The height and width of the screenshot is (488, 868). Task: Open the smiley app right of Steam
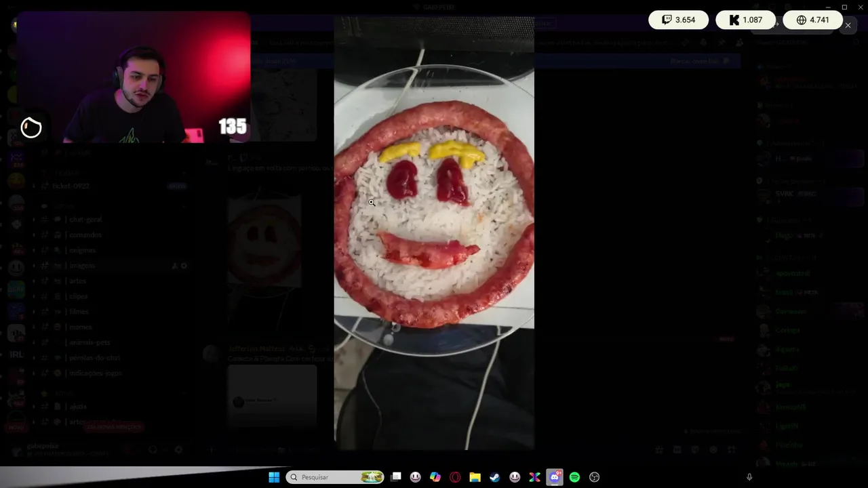tap(515, 477)
